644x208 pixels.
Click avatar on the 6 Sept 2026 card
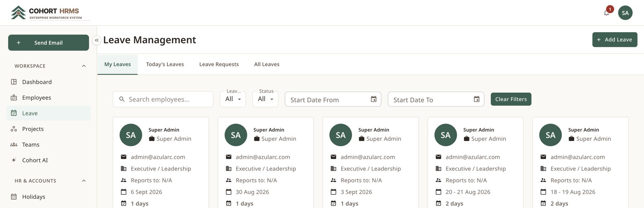[x=131, y=135]
